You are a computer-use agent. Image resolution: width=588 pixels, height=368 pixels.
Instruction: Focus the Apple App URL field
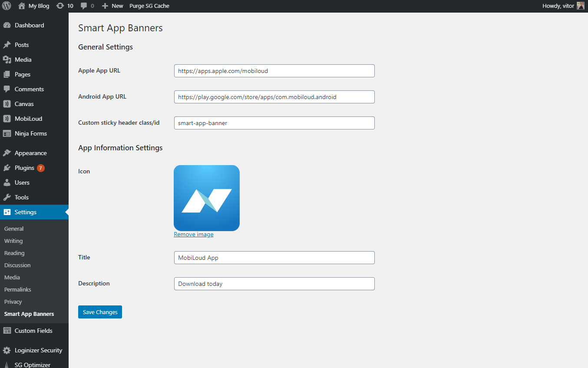click(274, 71)
